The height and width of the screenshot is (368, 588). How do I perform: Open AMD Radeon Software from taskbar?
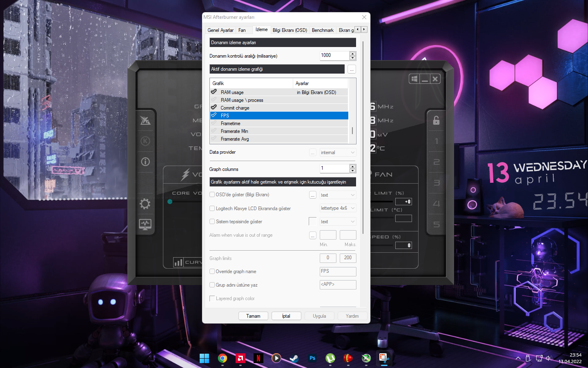241,358
